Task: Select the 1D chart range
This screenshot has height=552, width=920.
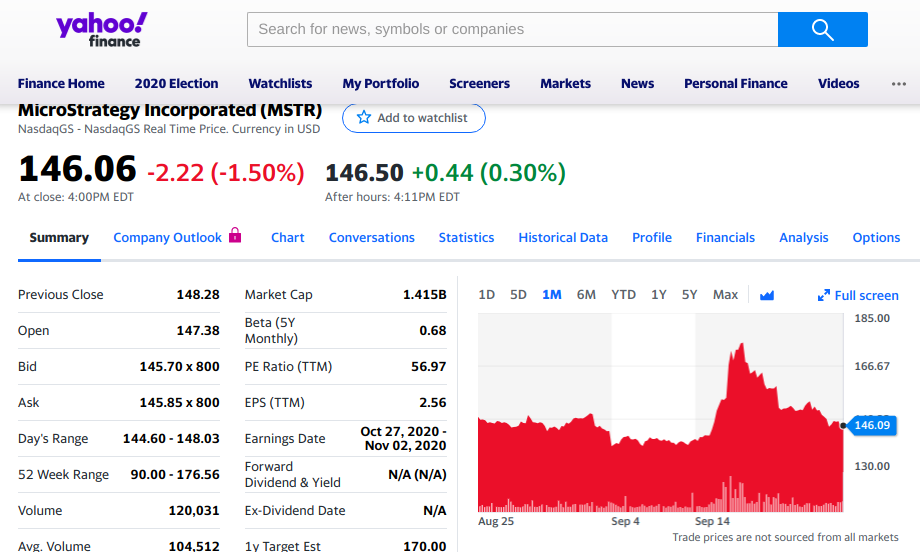Action: pyautogui.click(x=487, y=295)
